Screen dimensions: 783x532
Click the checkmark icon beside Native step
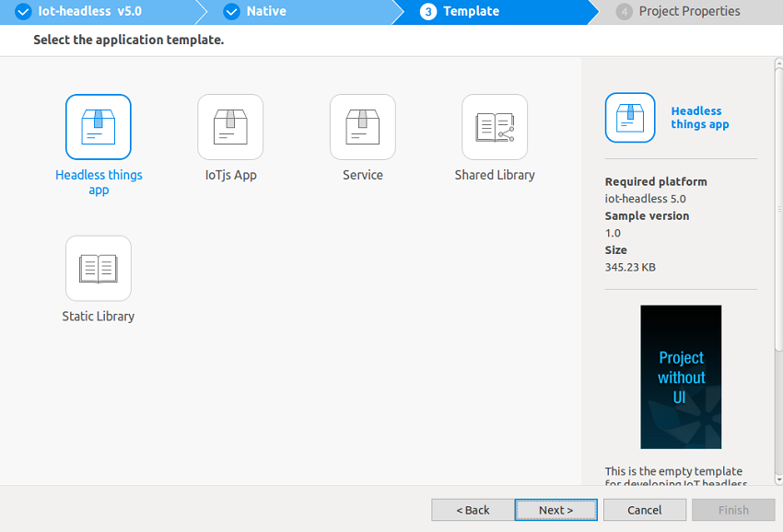coord(232,12)
